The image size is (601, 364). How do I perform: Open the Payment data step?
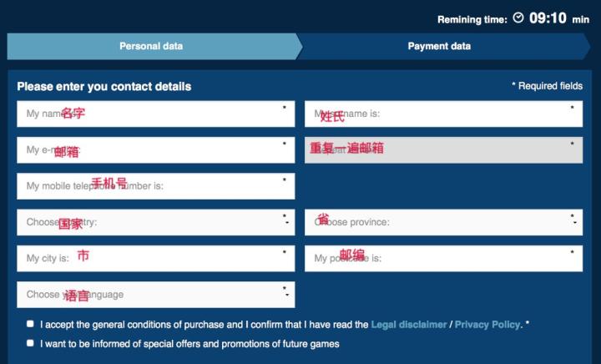[x=439, y=46]
